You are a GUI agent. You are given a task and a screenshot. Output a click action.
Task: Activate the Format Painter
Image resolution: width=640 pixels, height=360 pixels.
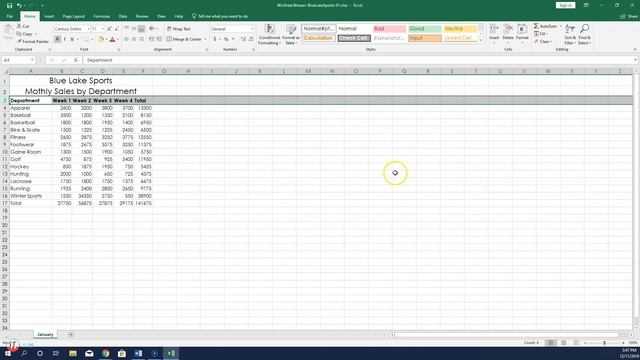tap(33, 42)
